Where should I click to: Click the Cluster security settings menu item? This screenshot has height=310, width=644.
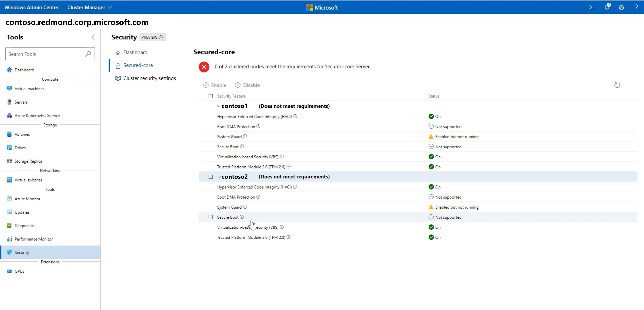[x=149, y=78]
